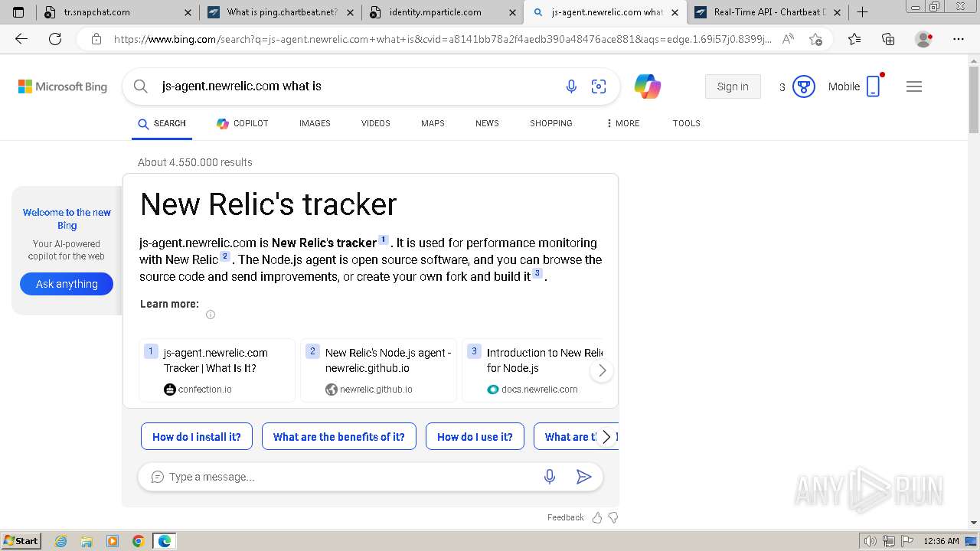This screenshot has width=980, height=551.
Task: Reload the current page
Action: coord(55,40)
